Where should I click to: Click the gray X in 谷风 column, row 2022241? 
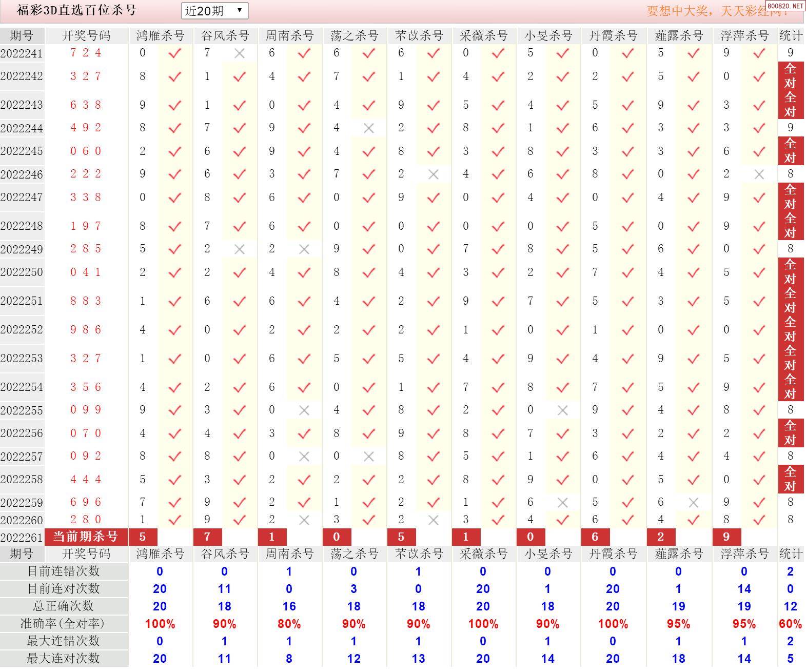240,53
